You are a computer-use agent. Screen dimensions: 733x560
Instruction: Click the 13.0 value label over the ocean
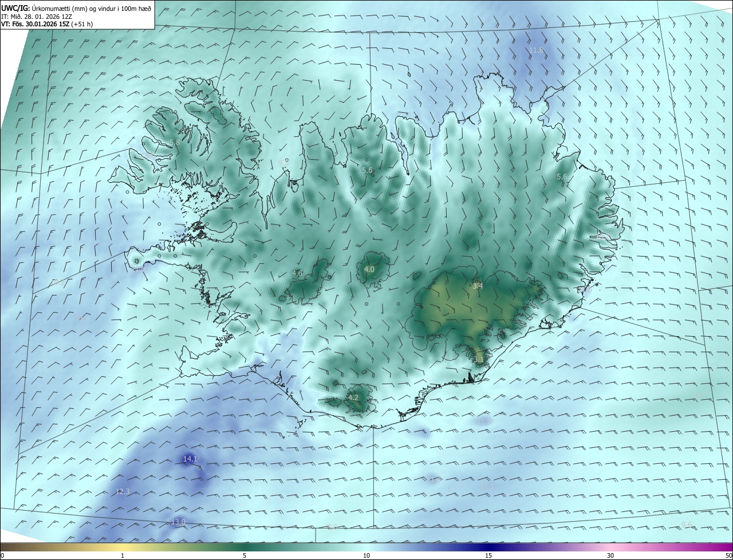[179, 522]
